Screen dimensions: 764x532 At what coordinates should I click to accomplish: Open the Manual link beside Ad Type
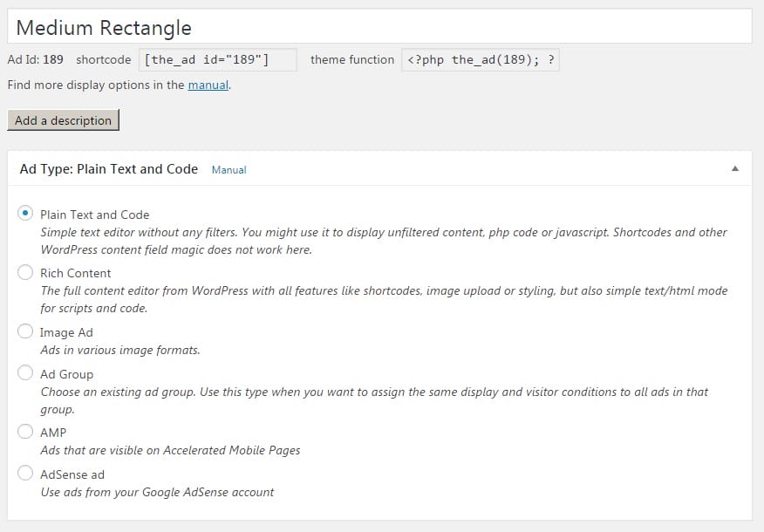pos(229,170)
